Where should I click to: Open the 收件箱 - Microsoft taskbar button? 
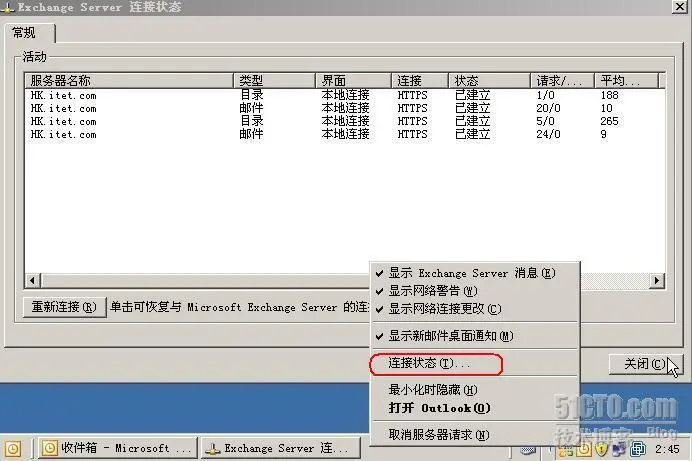117,448
